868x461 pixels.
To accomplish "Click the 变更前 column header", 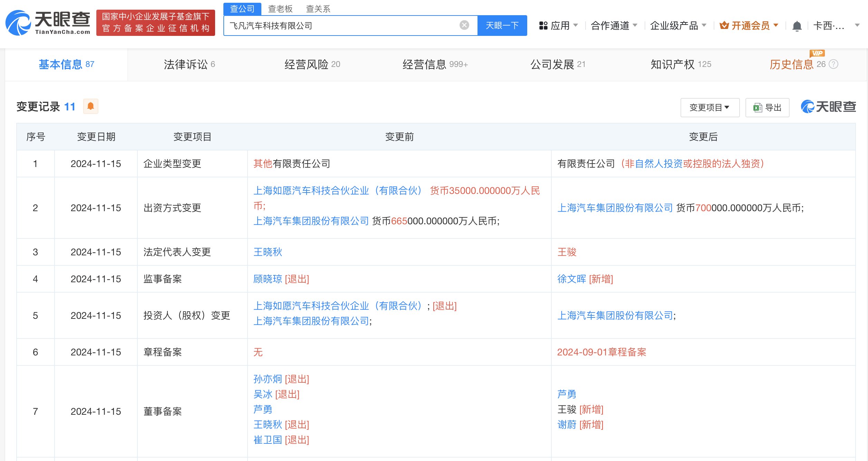I will tap(399, 137).
